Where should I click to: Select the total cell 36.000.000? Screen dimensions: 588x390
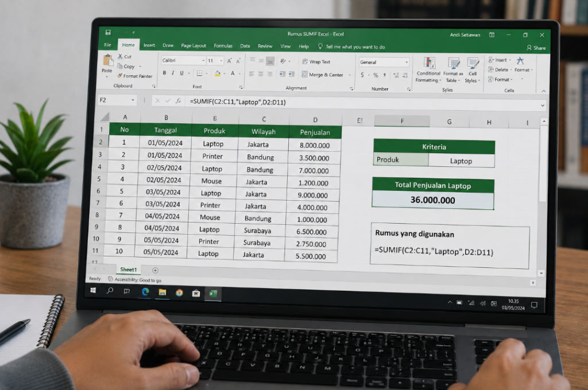[x=433, y=200]
